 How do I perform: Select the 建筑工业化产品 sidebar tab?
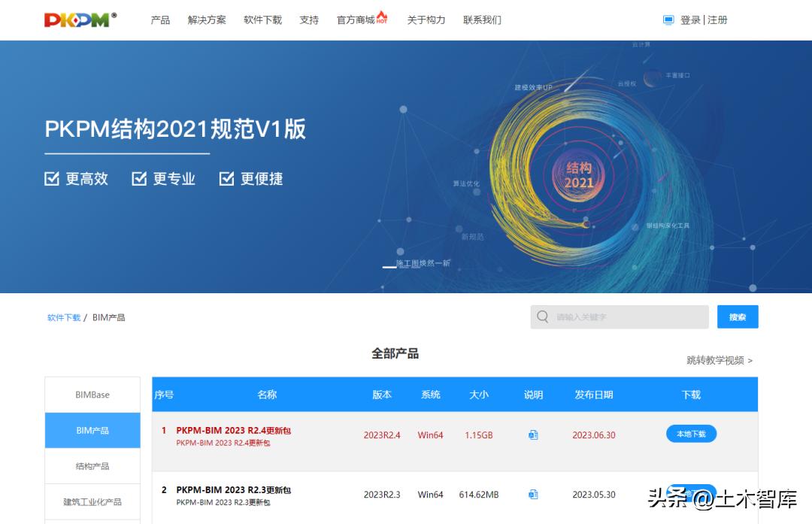pos(92,501)
